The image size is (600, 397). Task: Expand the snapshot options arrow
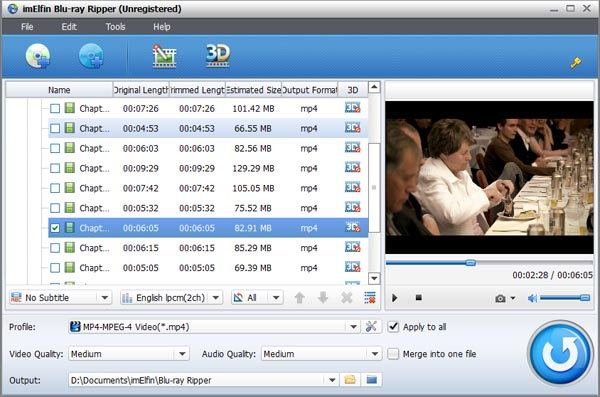(x=513, y=298)
